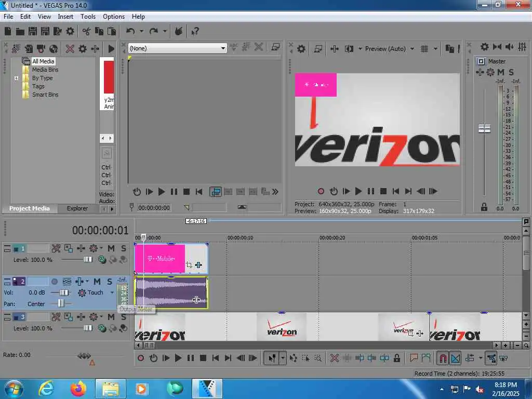Screen dimensions: 532x399
Task: Select the Project Media tab
Action: click(30, 208)
